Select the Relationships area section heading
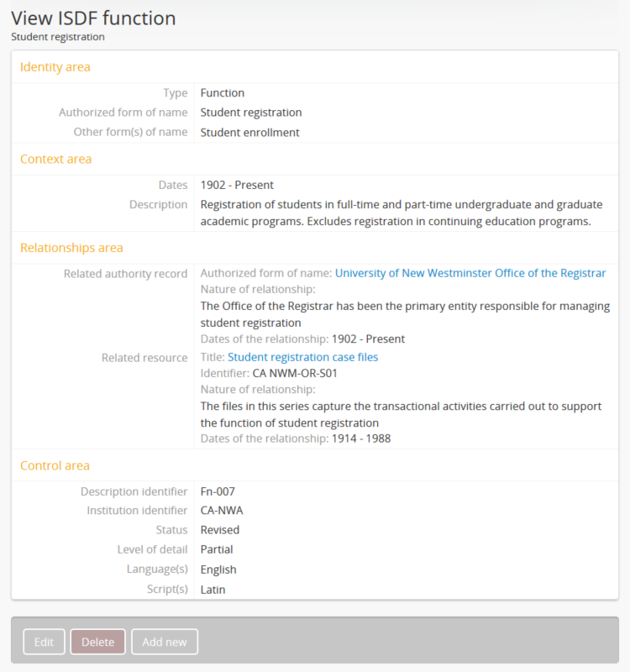 (71, 248)
